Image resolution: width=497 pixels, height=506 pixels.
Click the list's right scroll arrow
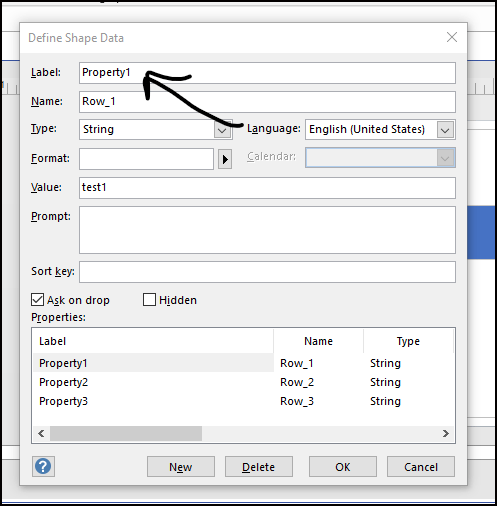point(446,433)
